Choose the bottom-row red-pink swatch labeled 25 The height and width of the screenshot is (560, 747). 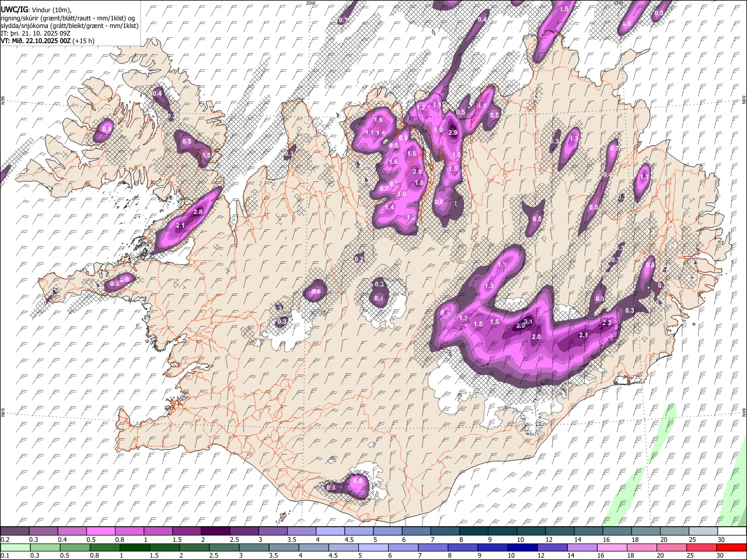pyautogui.click(x=701, y=548)
